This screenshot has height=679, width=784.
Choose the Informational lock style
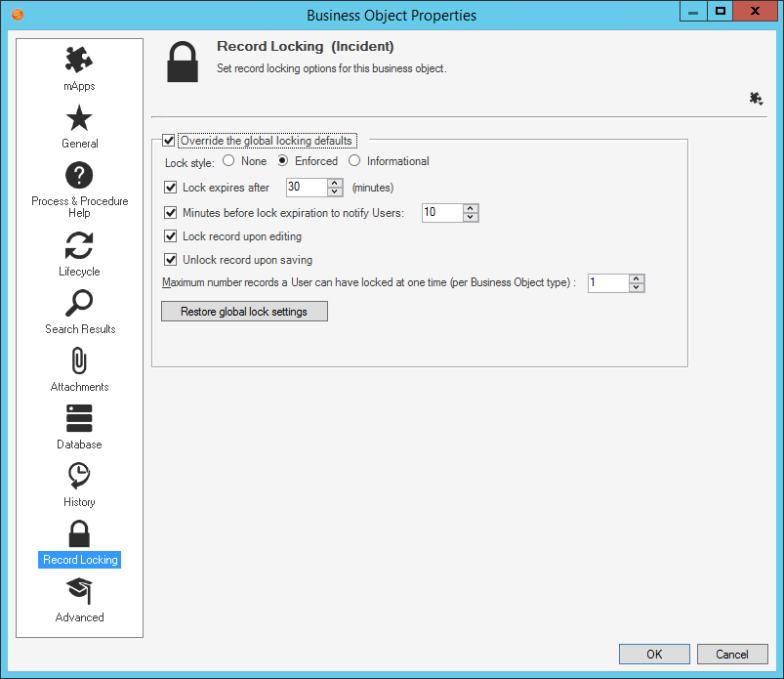[353, 161]
